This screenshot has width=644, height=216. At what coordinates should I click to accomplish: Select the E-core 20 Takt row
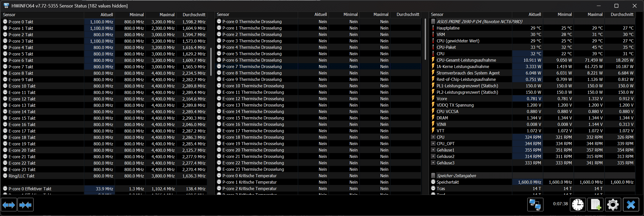pyautogui.click(x=104, y=150)
